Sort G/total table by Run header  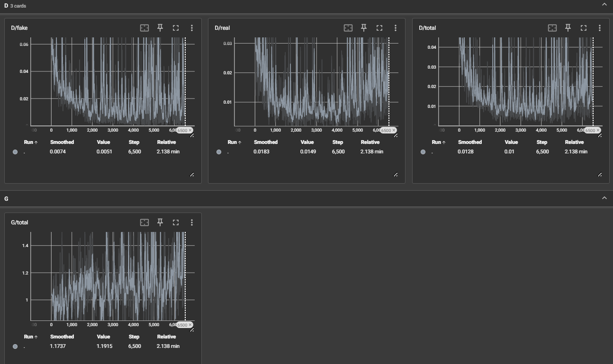tap(30, 337)
